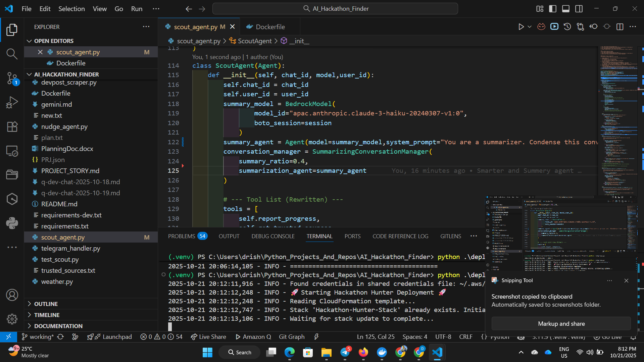Open the run configuration dropdown arrow
This screenshot has height=362, width=644.
(529, 27)
